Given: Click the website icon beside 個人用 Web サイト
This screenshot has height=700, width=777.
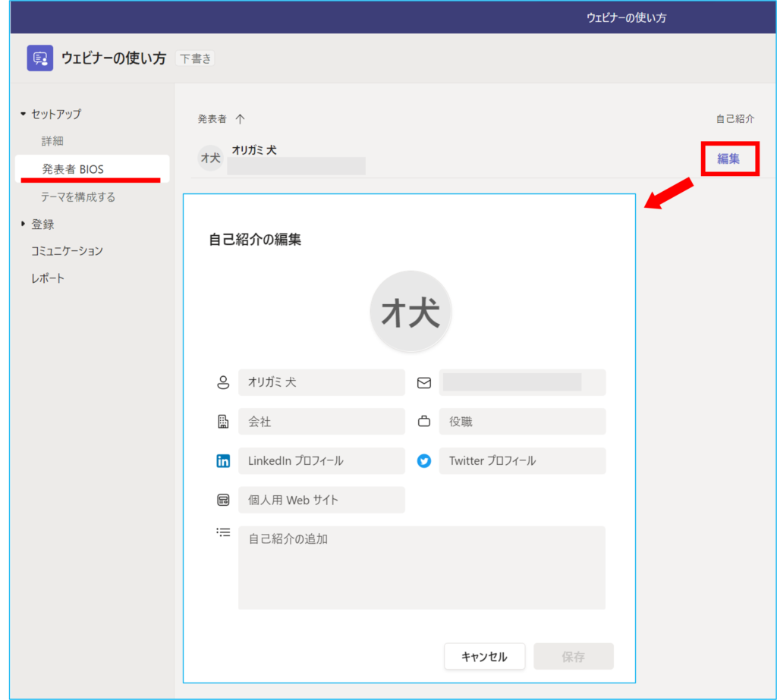Looking at the screenshot, I should [223, 501].
